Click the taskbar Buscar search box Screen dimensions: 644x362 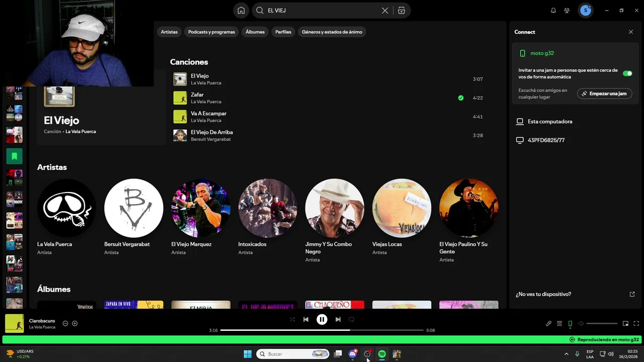[293, 354]
